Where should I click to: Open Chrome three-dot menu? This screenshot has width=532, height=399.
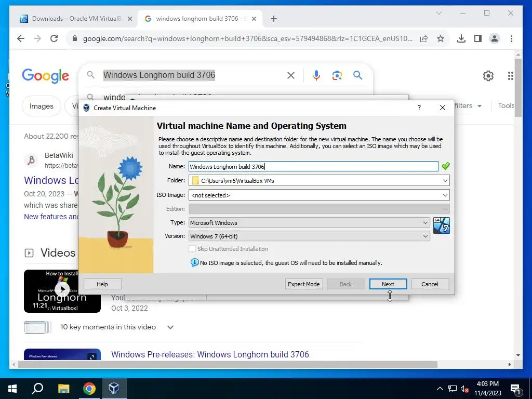511,38
